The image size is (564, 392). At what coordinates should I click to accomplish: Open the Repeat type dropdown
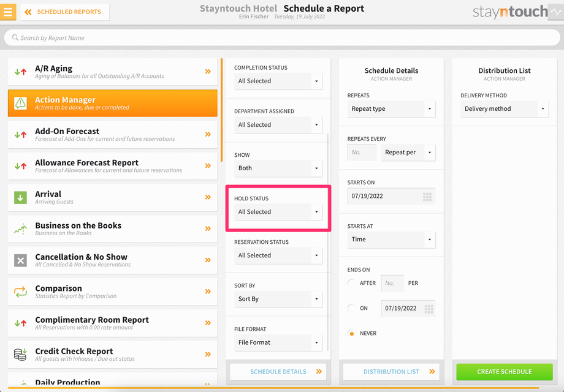pyautogui.click(x=391, y=109)
